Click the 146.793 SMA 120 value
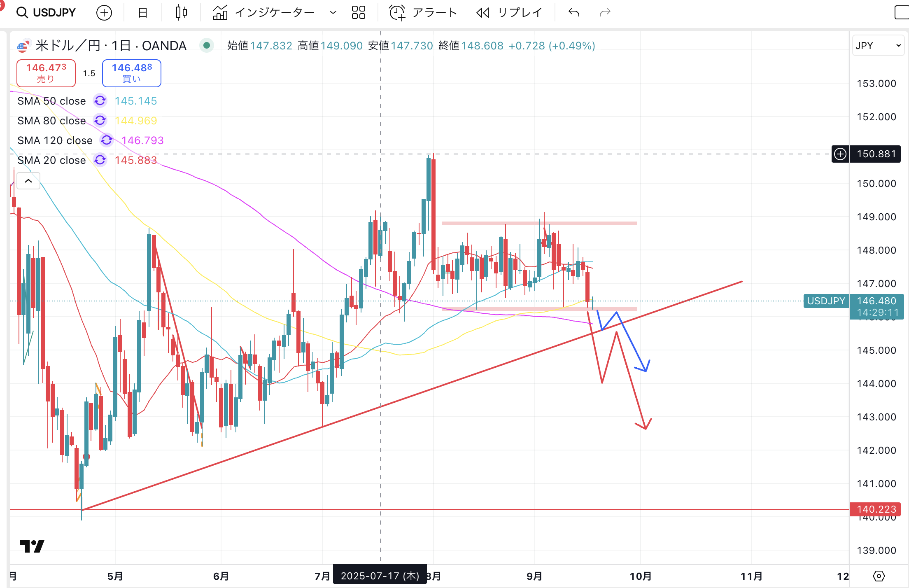The image size is (909, 588). point(142,140)
